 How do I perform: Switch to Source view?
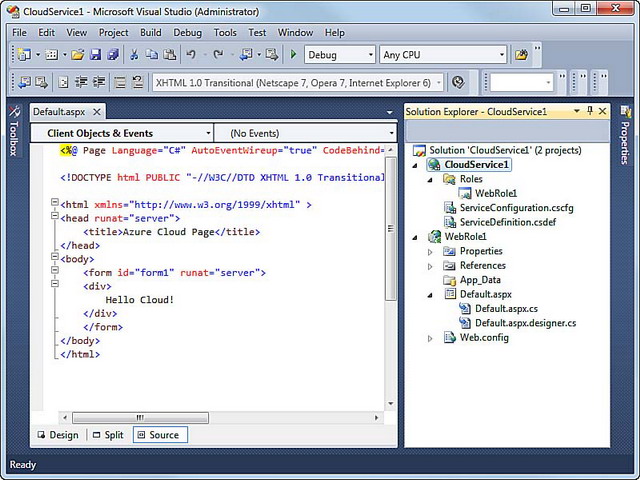160,435
